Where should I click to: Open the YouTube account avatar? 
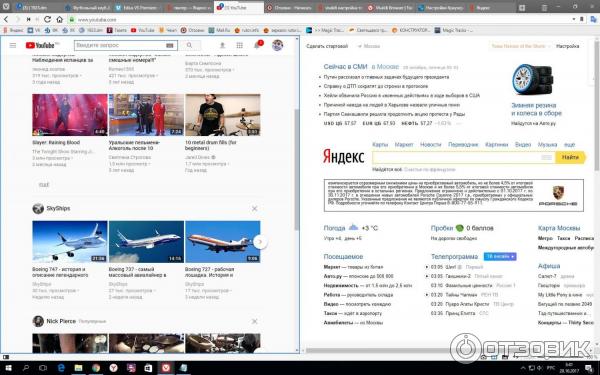click(x=277, y=45)
